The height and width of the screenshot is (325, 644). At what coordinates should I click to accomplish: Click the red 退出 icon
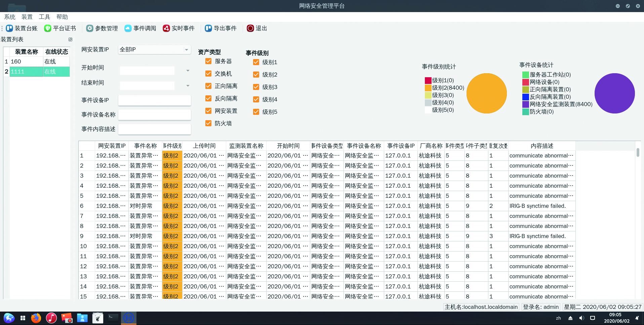click(x=250, y=29)
